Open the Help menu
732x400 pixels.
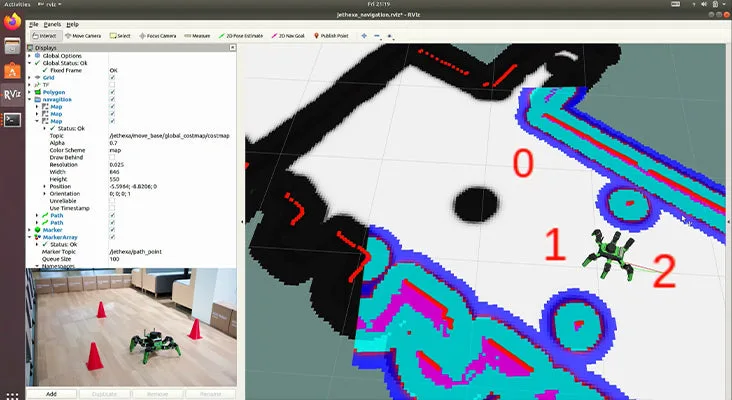[72, 24]
